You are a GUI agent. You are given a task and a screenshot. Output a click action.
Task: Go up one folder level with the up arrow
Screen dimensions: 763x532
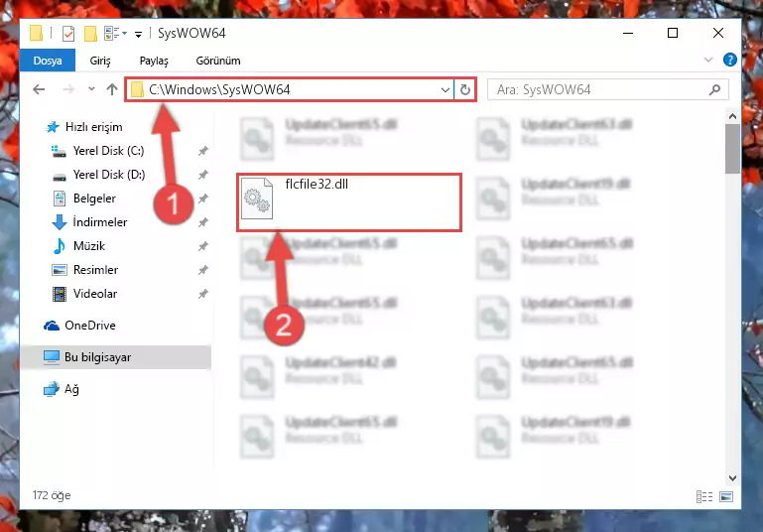(112, 89)
